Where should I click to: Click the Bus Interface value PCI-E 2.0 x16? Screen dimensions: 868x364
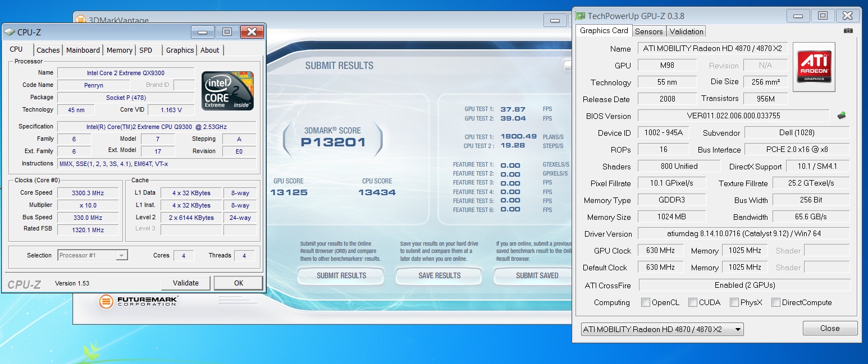pyautogui.click(x=797, y=150)
